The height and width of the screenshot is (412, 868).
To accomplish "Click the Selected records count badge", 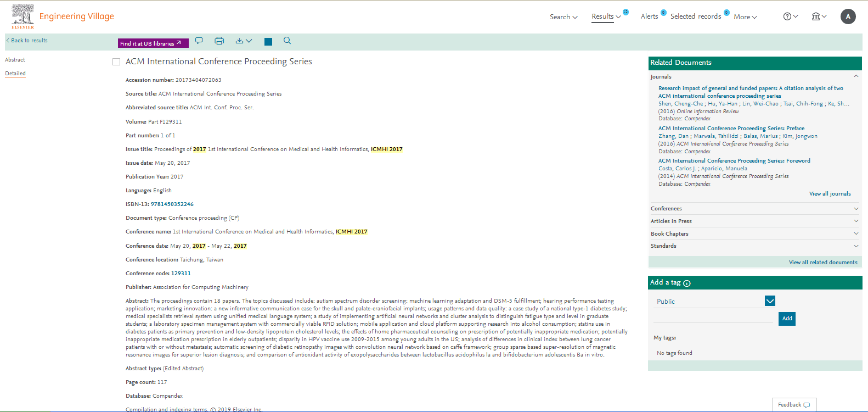I will point(726,13).
